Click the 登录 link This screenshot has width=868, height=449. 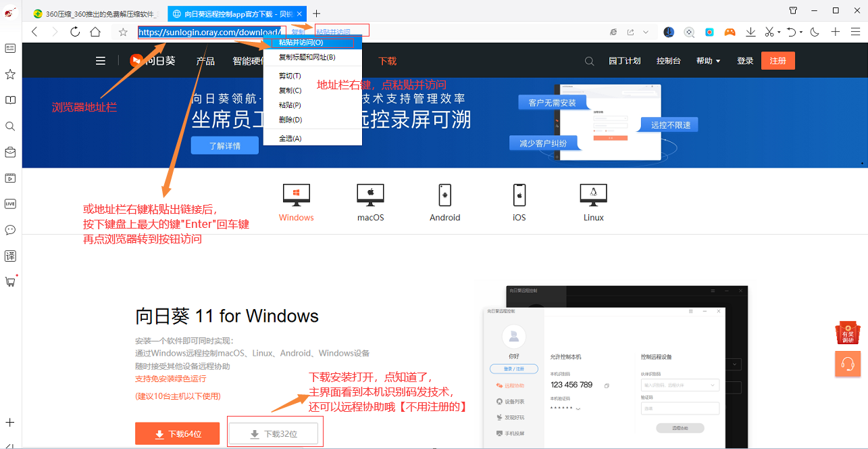(745, 61)
